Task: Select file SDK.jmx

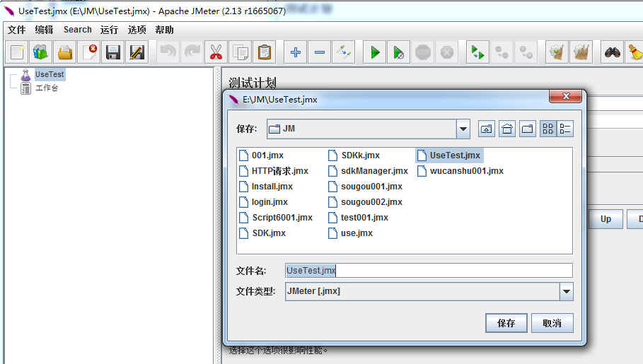Action: (x=262, y=233)
